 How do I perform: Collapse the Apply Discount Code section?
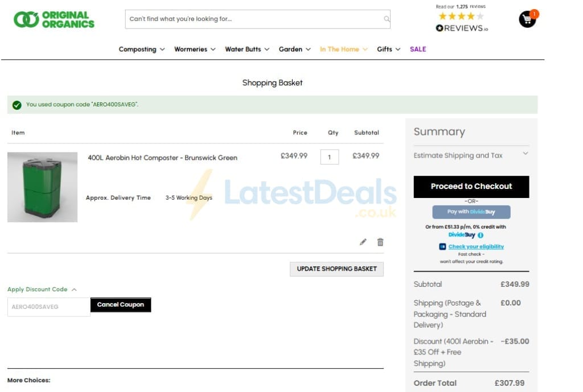42,290
